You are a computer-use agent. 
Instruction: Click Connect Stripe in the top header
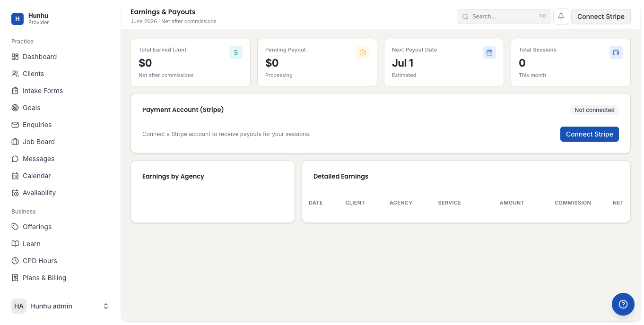(601, 17)
